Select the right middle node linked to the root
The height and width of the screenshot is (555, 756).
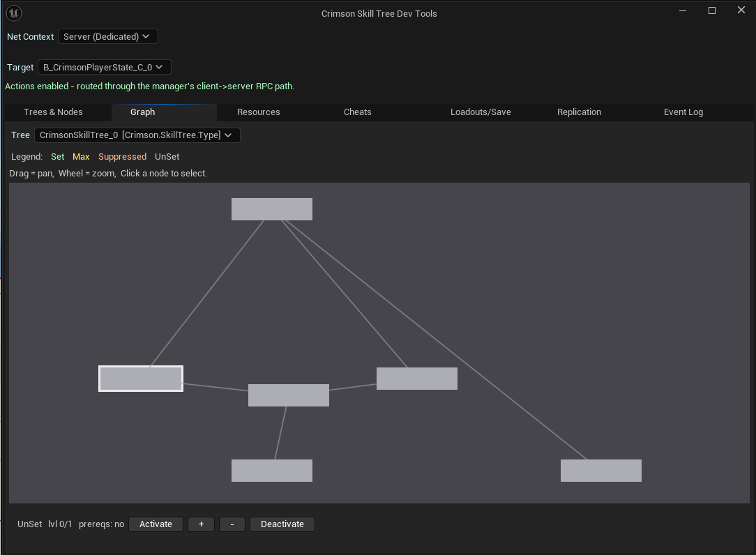417,379
